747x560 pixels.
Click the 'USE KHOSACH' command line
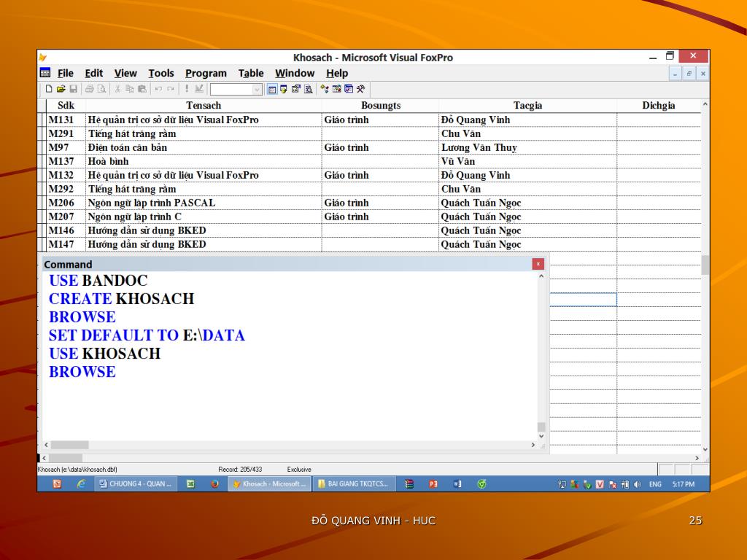tap(104, 354)
